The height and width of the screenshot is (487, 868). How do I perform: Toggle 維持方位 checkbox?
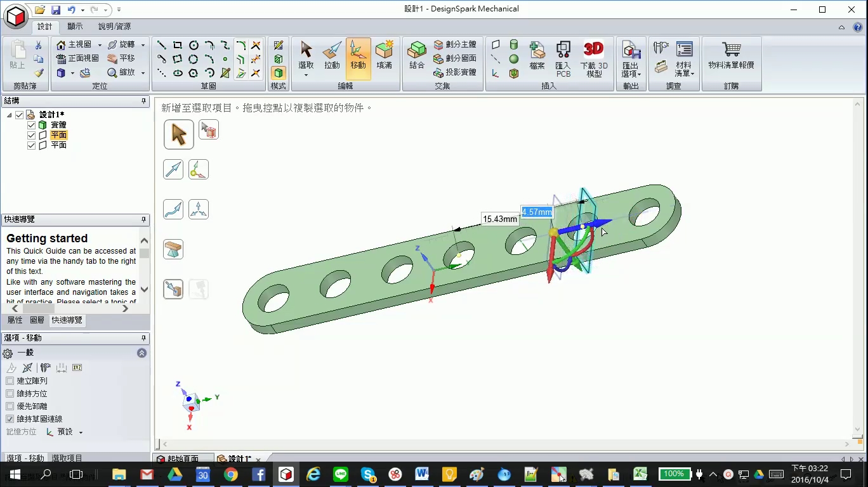pyautogui.click(x=10, y=394)
